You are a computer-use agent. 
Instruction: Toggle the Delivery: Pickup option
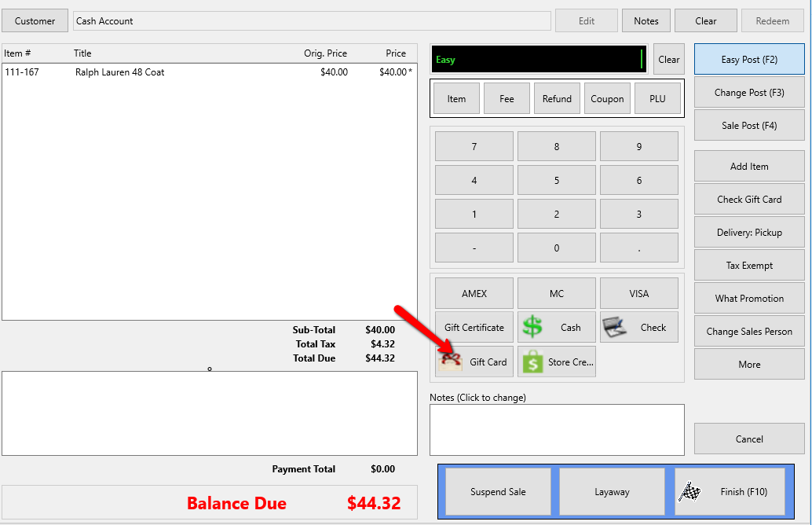[749, 232]
